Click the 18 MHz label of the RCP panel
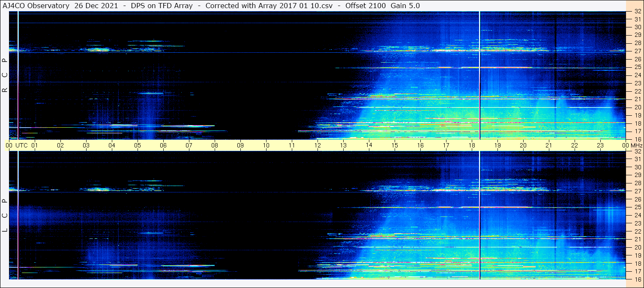644x288 pixels. click(637, 123)
